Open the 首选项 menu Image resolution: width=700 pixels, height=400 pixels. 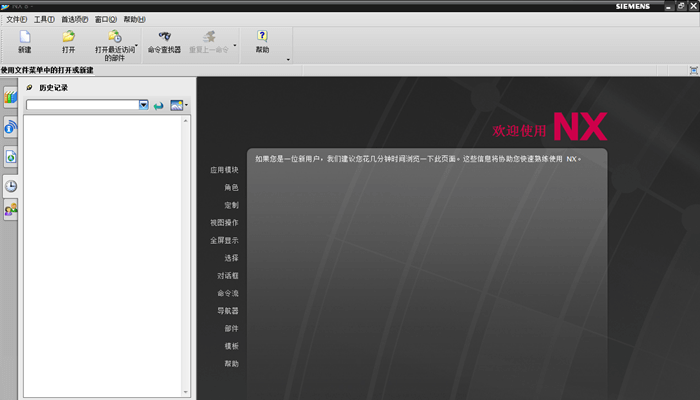75,19
